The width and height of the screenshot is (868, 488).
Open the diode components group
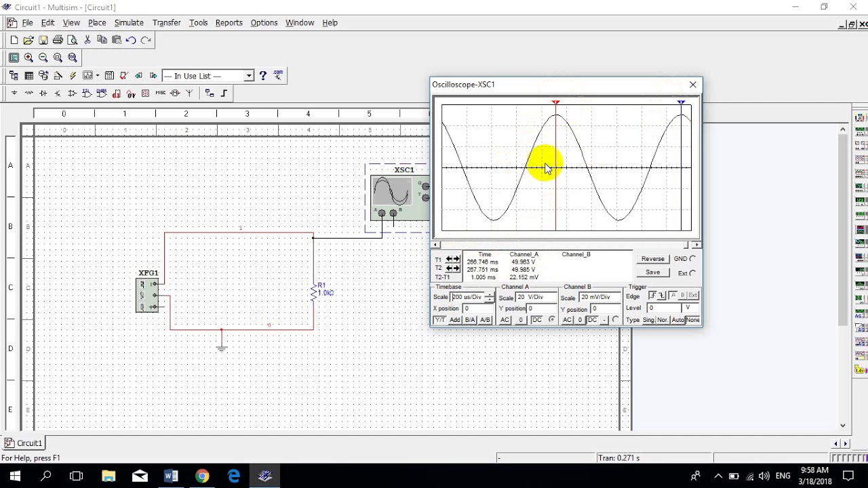[43, 94]
